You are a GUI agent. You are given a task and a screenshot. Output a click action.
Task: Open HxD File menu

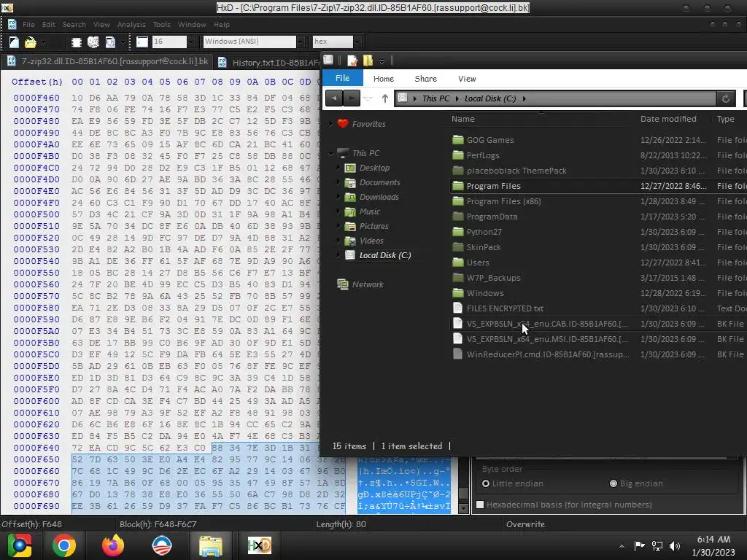point(28,24)
